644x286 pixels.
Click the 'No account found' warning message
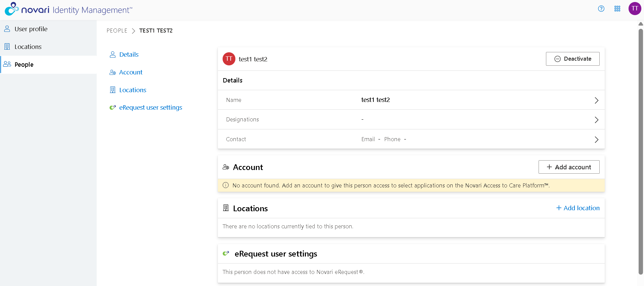tap(391, 185)
